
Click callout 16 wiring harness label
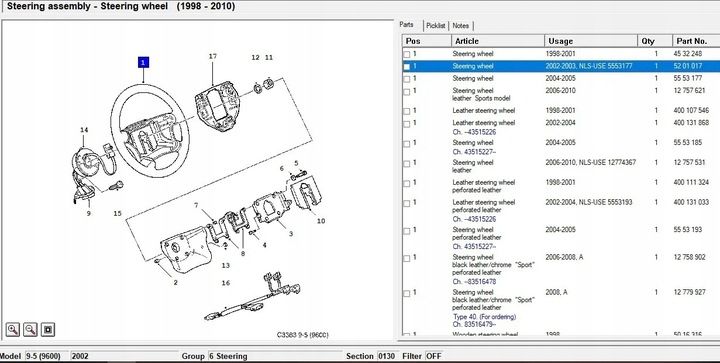tap(225, 283)
